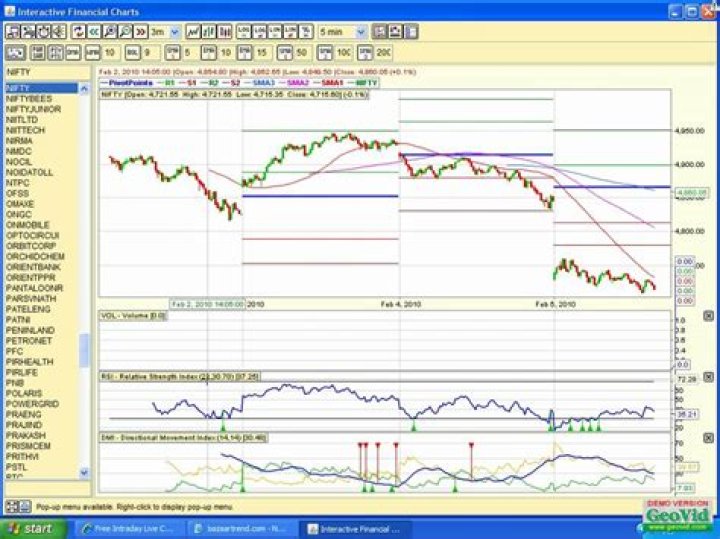
Task: Open the Windows start button
Action: (x=34, y=528)
